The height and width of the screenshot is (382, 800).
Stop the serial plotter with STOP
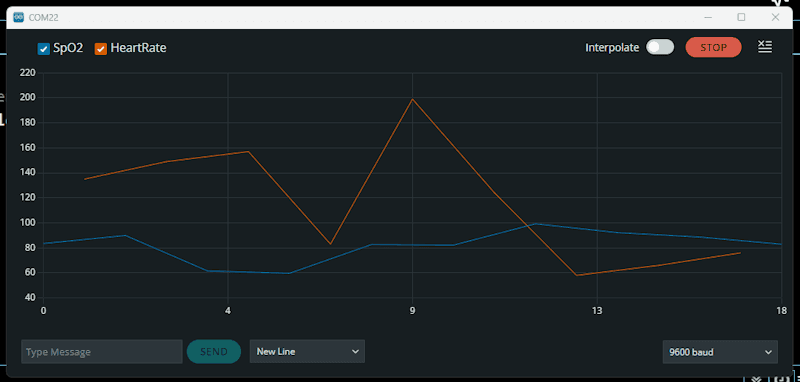pyautogui.click(x=713, y=47)
